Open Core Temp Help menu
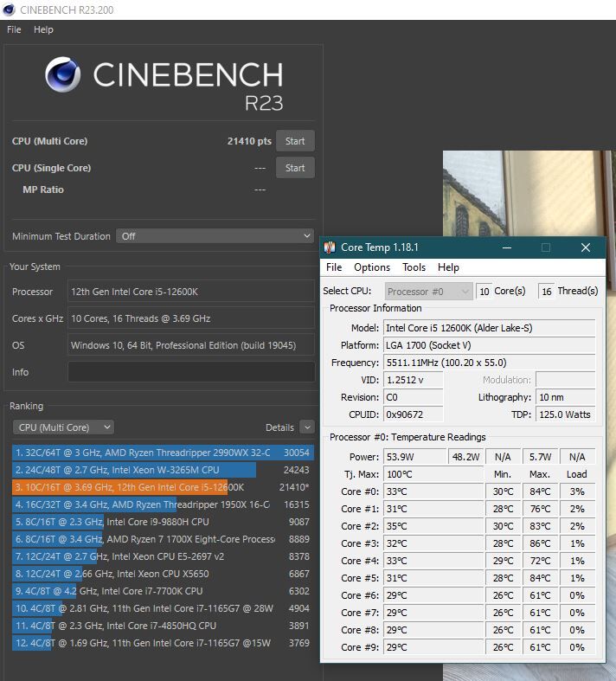Viewport: 616px width, 681px height. tap(448, 267)
